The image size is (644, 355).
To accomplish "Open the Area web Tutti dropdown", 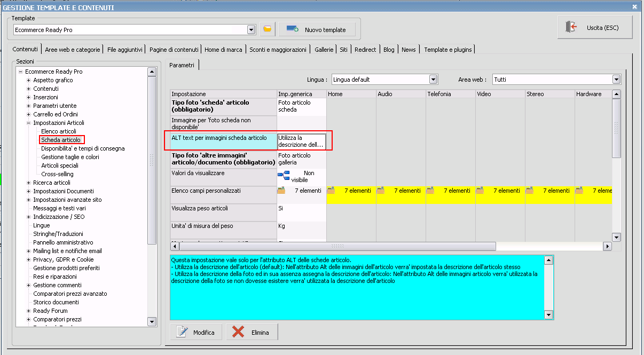I will point(617,80).
